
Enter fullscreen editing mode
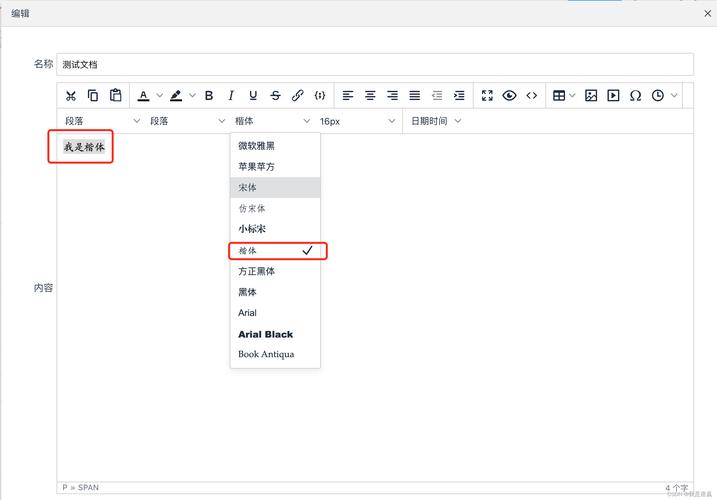(x=487, y=96)
